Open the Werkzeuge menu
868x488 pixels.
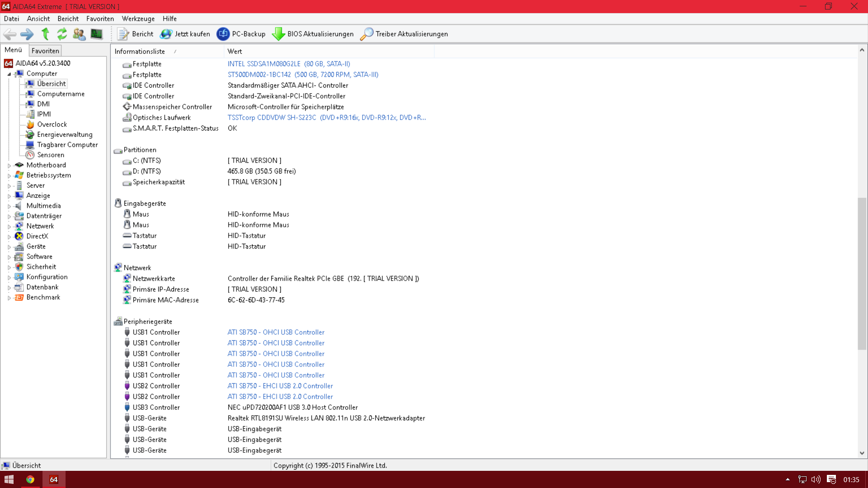(x=138, y=19)
